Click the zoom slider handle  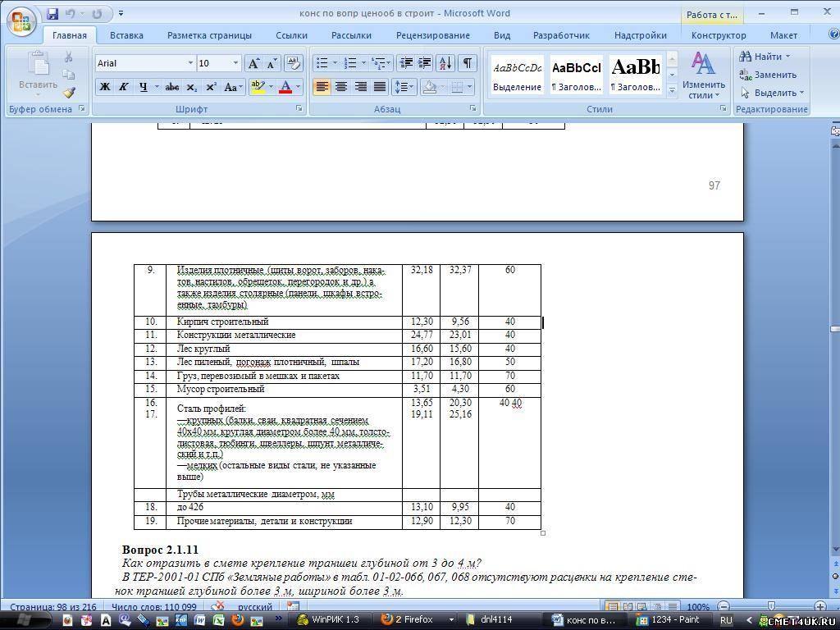pos(771,607)
